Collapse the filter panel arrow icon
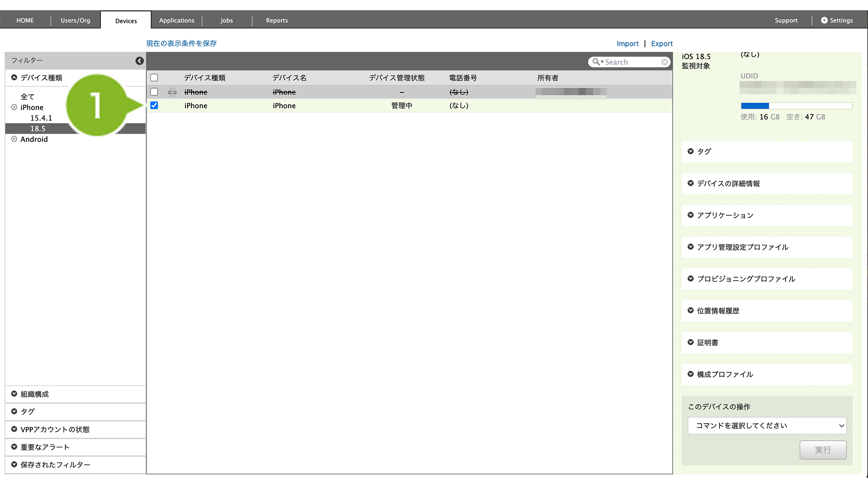 click(x=140, y=61)
